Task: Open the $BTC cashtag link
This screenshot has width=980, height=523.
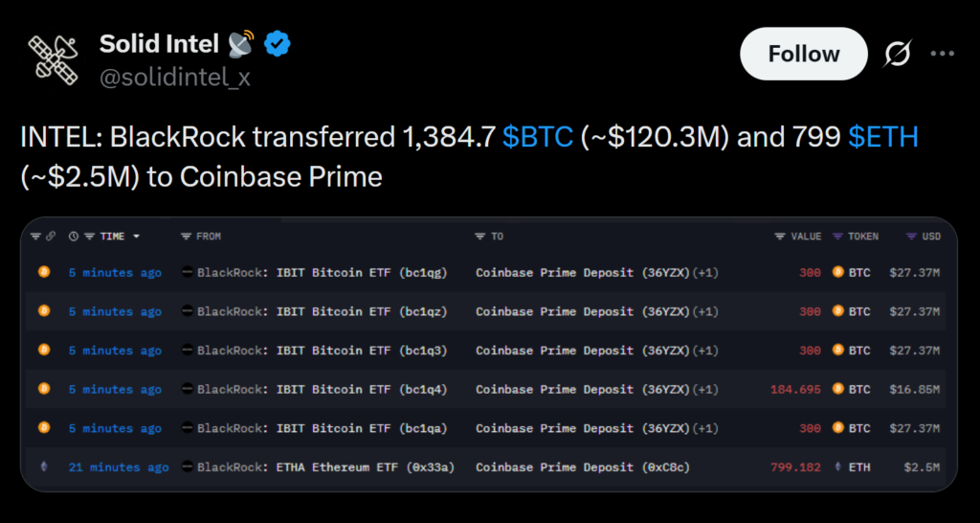Action: (x=538, y=138)
